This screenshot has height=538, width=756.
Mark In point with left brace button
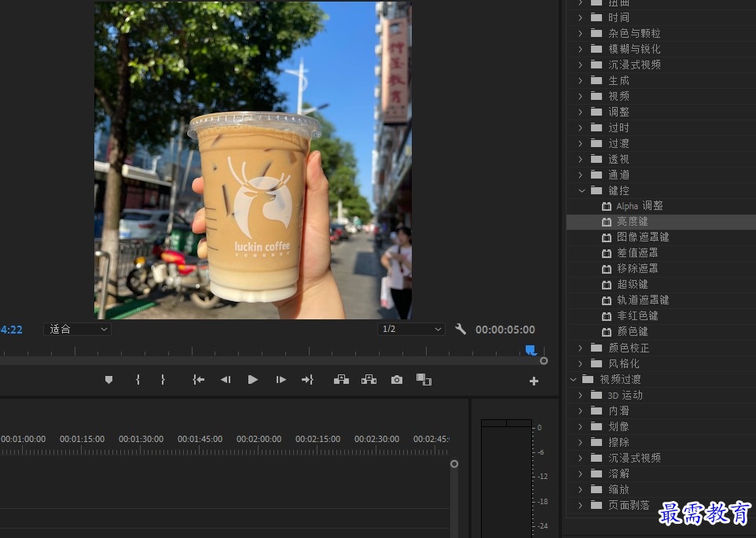pos(138,380)
